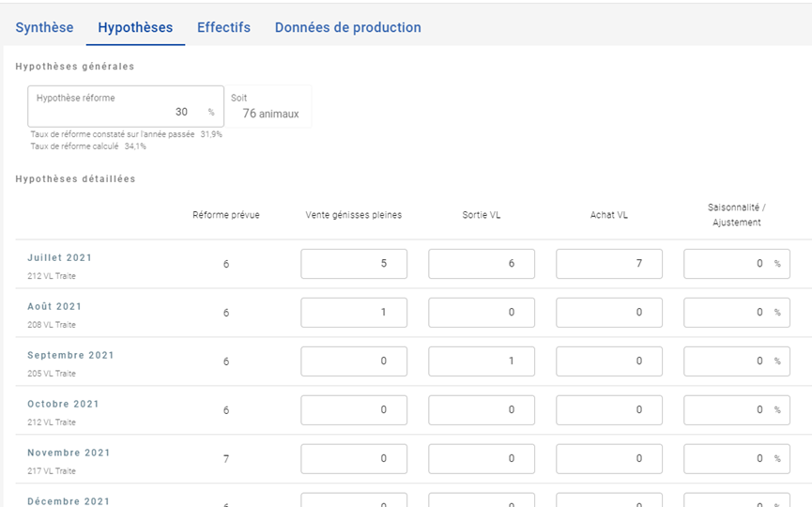Edit Sortie VL for Août 2021
The height and width of the screenshot is (507, 812).
pyautogui.click(x=482, y=313)
